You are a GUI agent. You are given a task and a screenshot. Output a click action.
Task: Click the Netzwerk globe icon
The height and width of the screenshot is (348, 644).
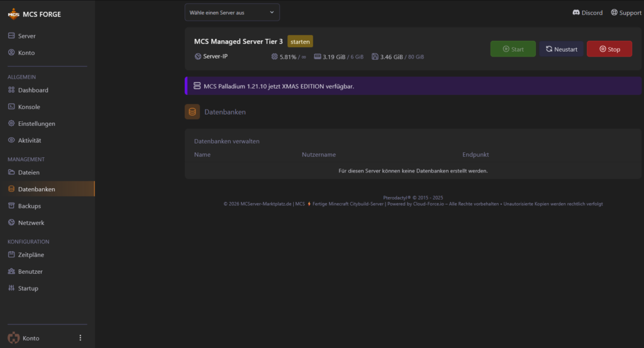click(x=11, y=222)
